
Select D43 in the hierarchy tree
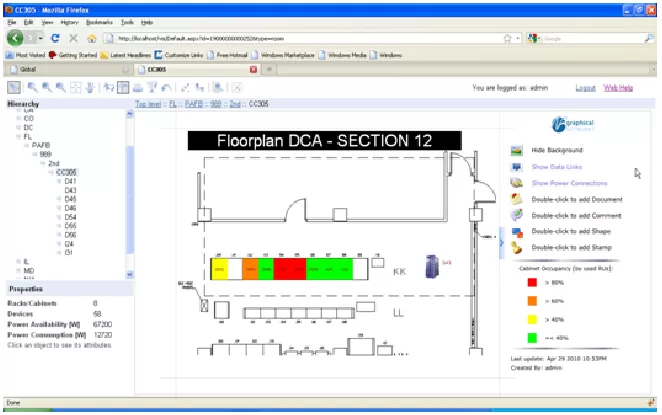[70, 190]
